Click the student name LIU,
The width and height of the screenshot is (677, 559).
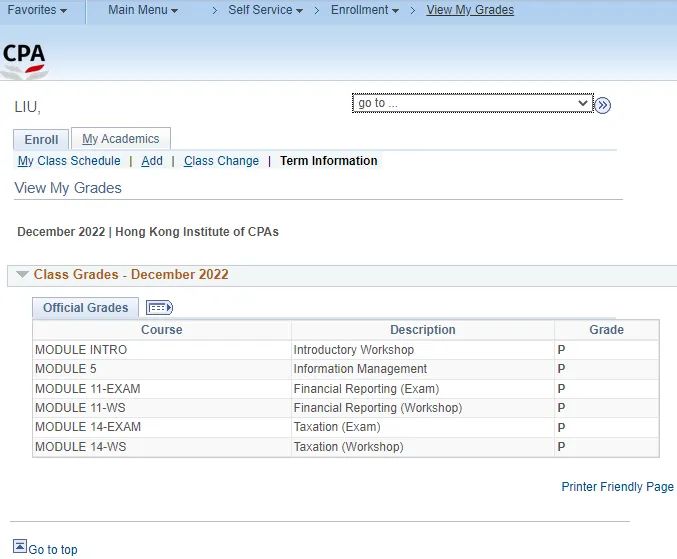(x=28, y=107)
